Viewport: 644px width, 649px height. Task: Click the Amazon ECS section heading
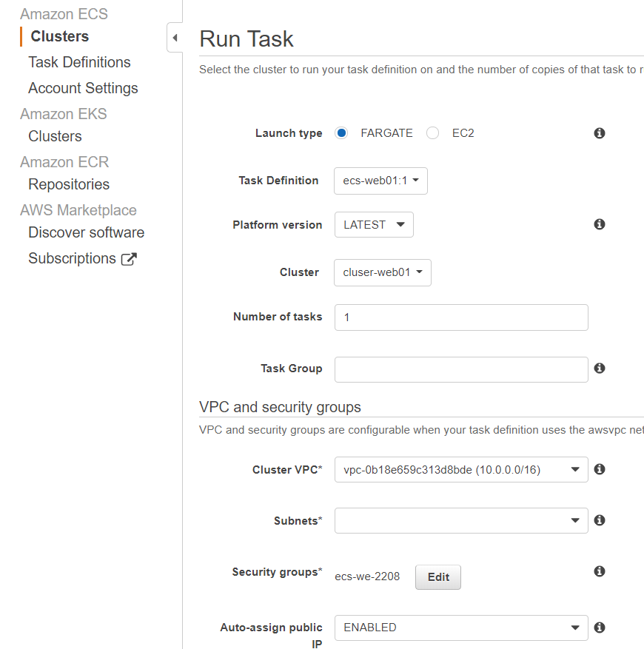[x=64, y=14]
